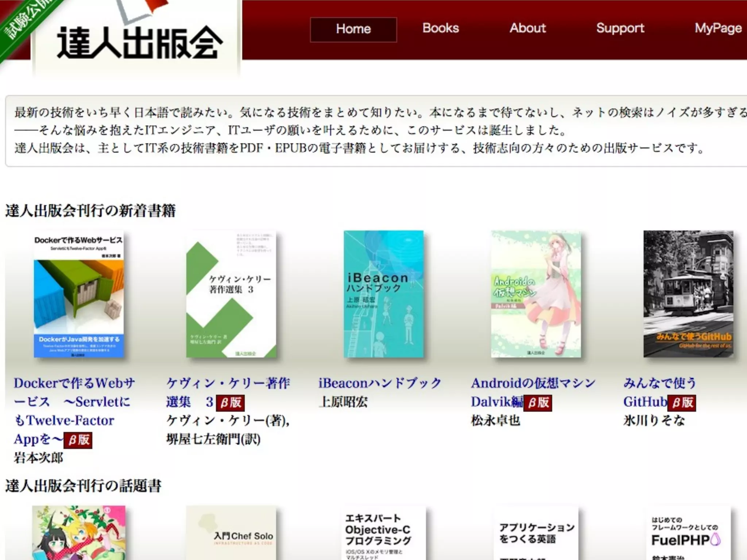Click the β版 badge beside GitHub title
This screenshot has width=747, height=560.
pos(682,402)
